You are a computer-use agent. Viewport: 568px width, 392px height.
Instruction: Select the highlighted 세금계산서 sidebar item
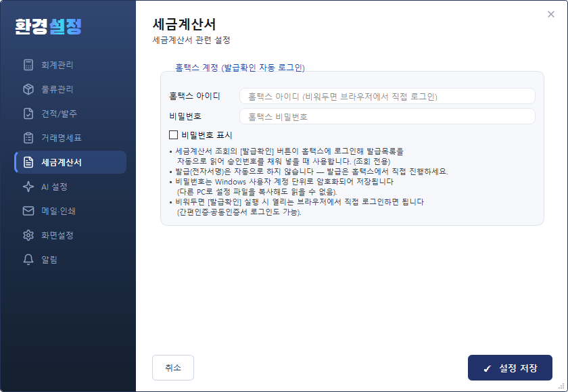point(70,162)
